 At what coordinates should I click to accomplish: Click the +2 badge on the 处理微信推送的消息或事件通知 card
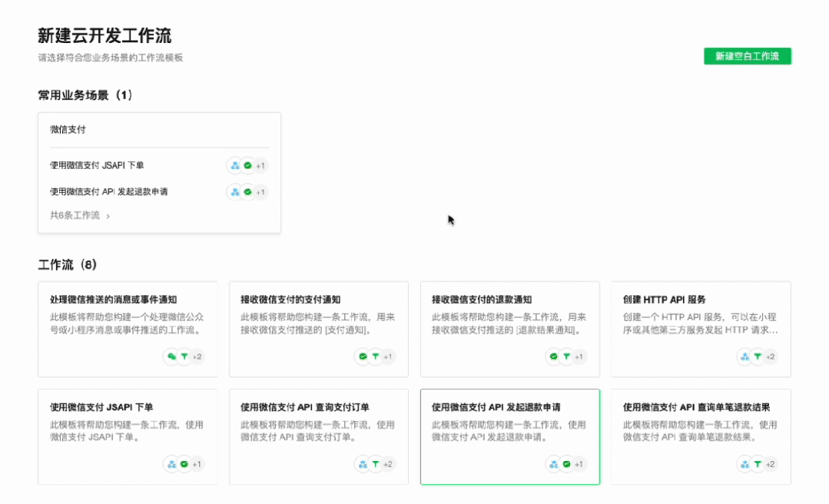(x=197, y=356)
